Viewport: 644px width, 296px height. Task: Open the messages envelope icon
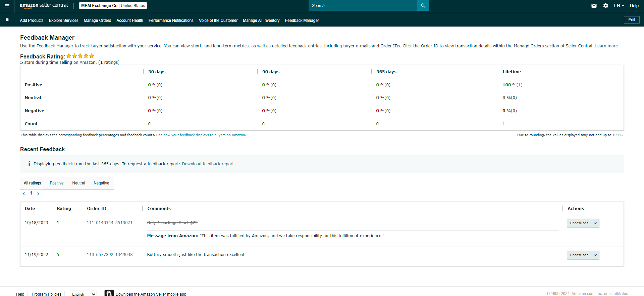[x=594, y=6]
